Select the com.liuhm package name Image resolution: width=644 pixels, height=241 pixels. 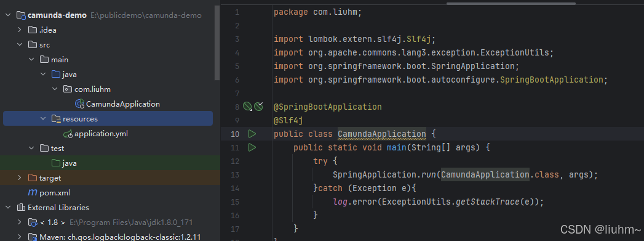click(x=93, y=89)
